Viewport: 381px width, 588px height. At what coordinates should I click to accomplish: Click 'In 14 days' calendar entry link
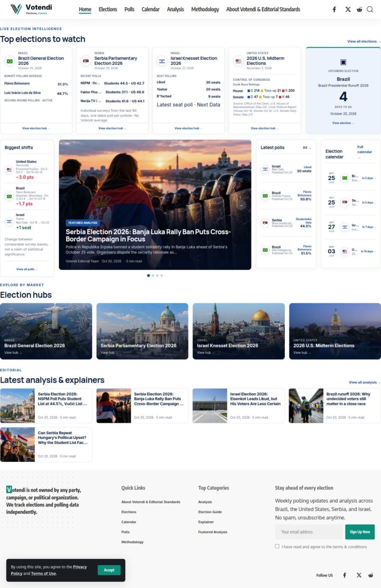point(368,251)
